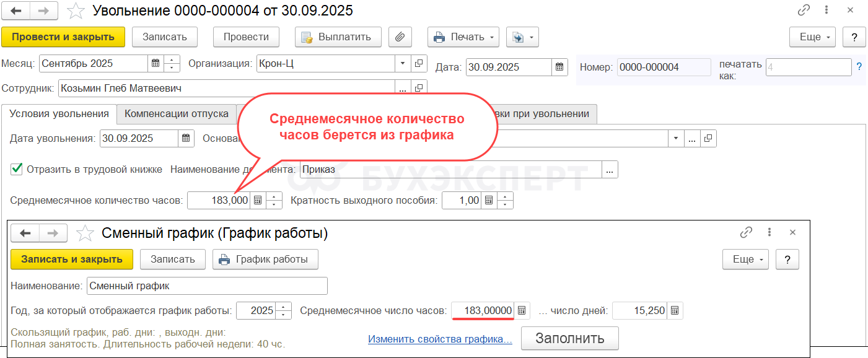Go back in the Сменный график window
Image resolution: width=868 pixels, height=358 pixels.
tap(25, 233)
